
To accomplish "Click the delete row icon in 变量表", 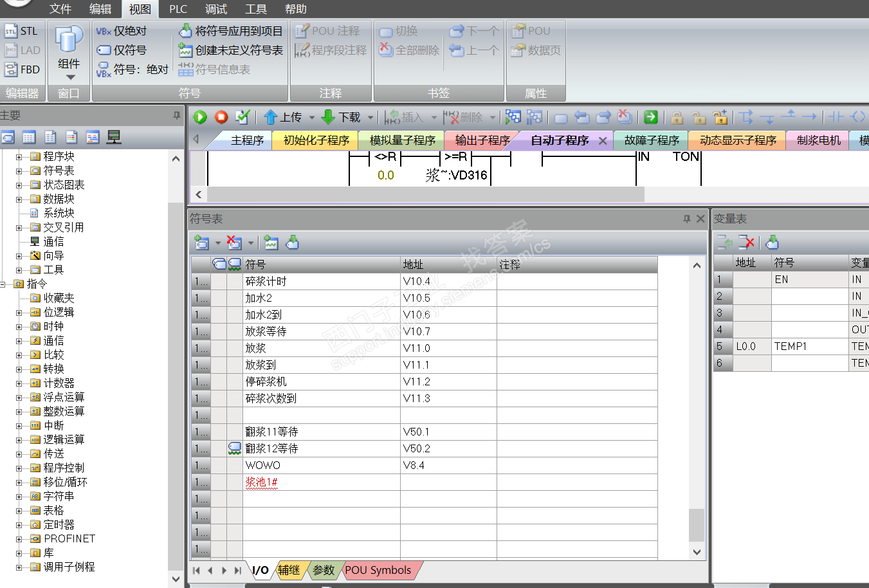I will click(x=746, y=242).
